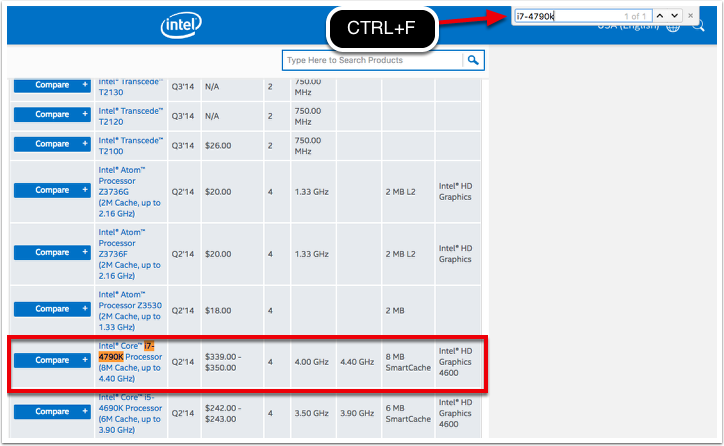Compare Intel Transcede T2100 button
724x446 pixels.
(52, 144)
